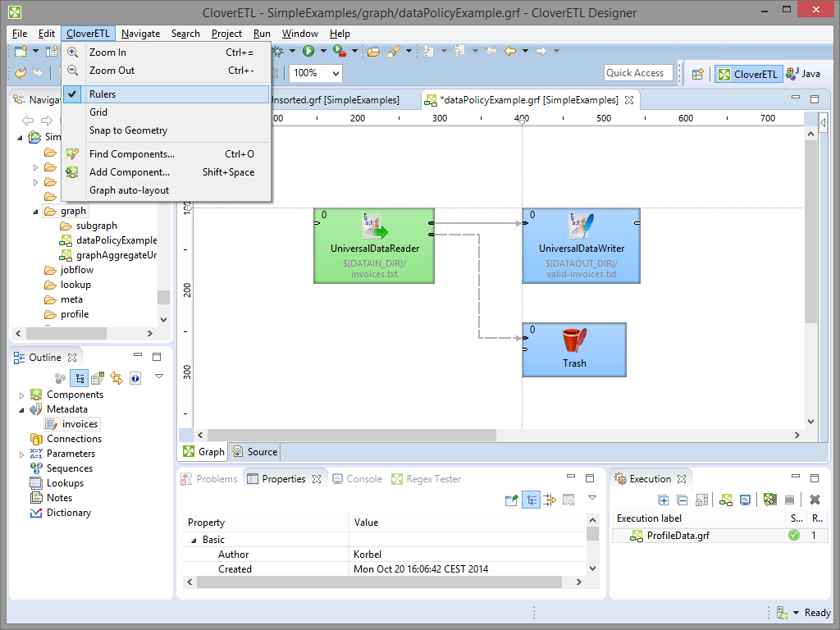The height and width of the screenshot is (630, 840).
Task: Click the Pin to selection icon in Properties
Action: coord(512,500)
